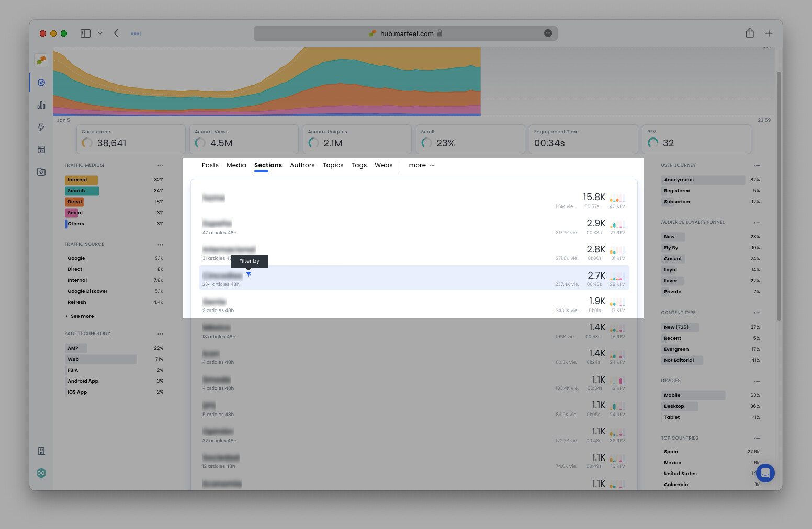Viewport: 812px width, 529px height.
Task: Open the code panel icon in sidebar
Action: [x=41, y=149]
